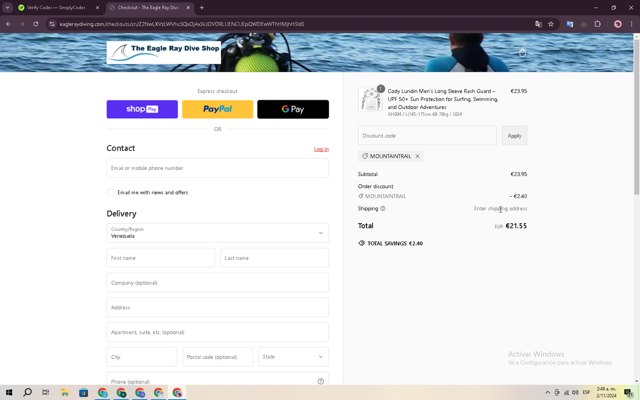Click The Eagle Ray Dive Shop logo

tap(164, 52)
